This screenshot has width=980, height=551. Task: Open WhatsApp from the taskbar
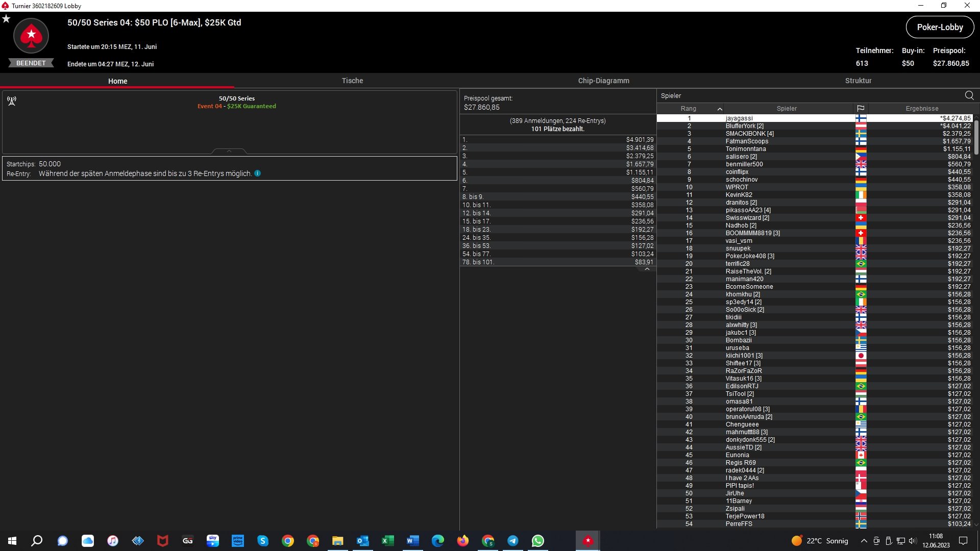click(538, 541)
